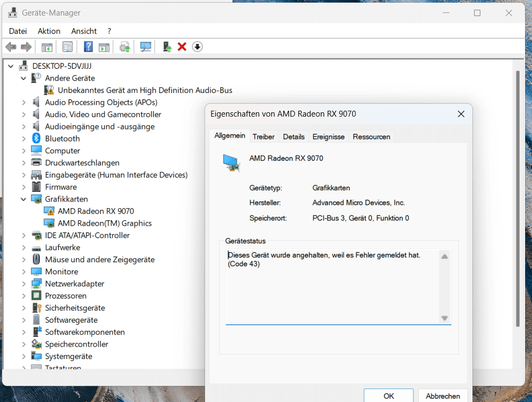Click the PCI-Bus 3, Gerät 0, Funktion 0 text
This screenshot has height=402, width=532.
click(x=361, y=218)
